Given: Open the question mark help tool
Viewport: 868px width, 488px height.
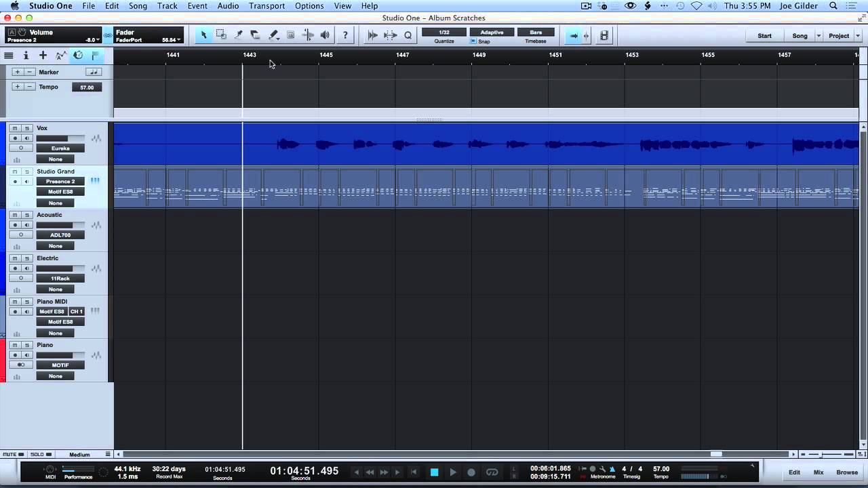Looking at the screenshot, I should (x=345, y=35).
